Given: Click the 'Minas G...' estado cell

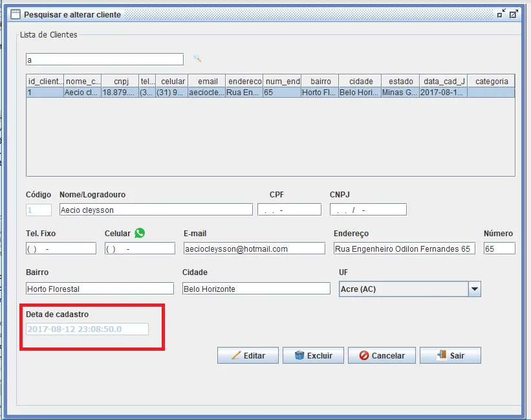Looking at the screenshot, I should click(400, 92).
